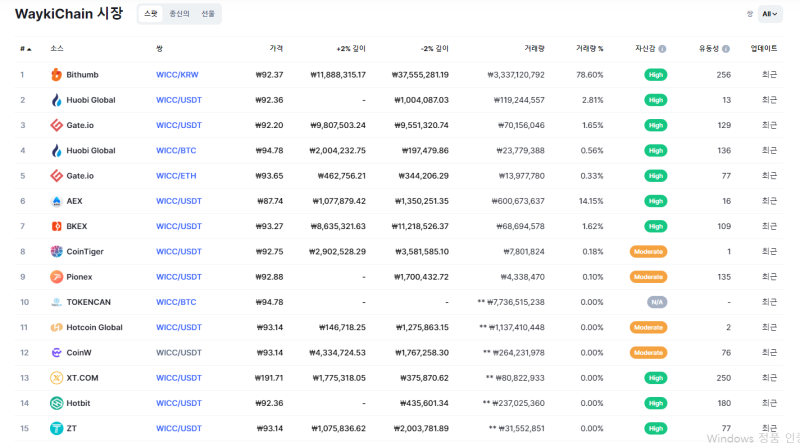Sort by the +2% 깊이 column header
Viewport: 800px width, 443px height.
(x=351, y=48)
